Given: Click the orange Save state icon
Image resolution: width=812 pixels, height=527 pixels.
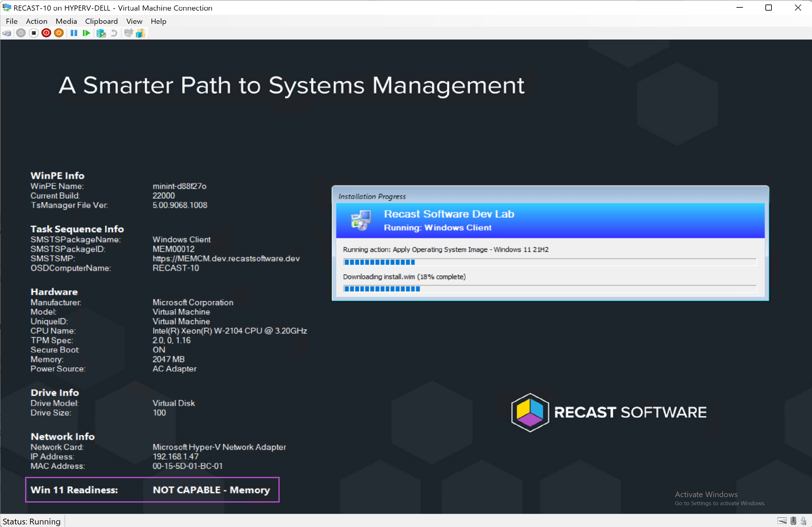Looking at the screenshot, I should [59, 33].
